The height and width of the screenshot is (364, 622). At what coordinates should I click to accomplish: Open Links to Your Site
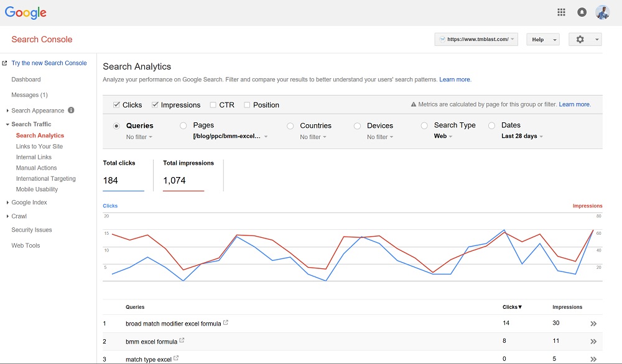click(x=39, y=146)
